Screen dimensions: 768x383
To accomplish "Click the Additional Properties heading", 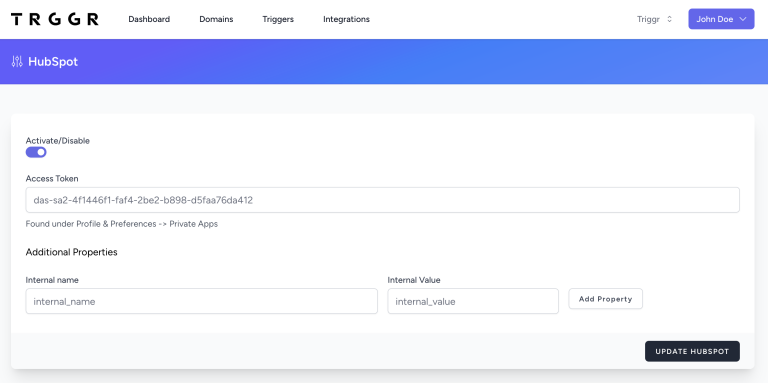I will (72, 252).
